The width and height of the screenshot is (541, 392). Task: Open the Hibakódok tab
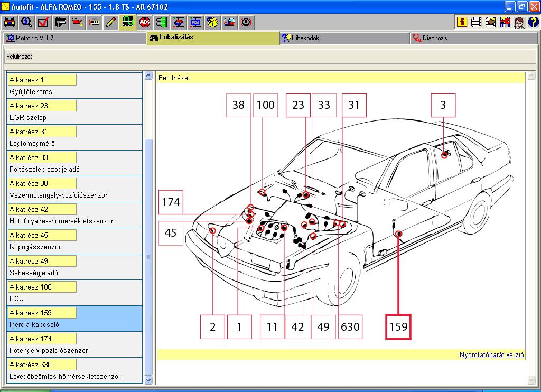[x=344, y=38]
